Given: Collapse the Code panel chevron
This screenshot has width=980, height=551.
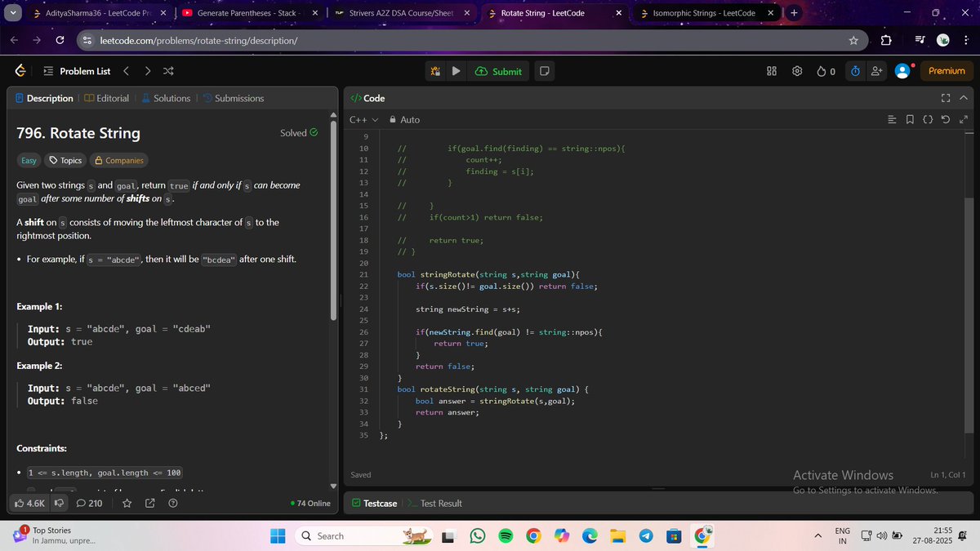Looking at the screenshot, I should (x=964, y=98).
